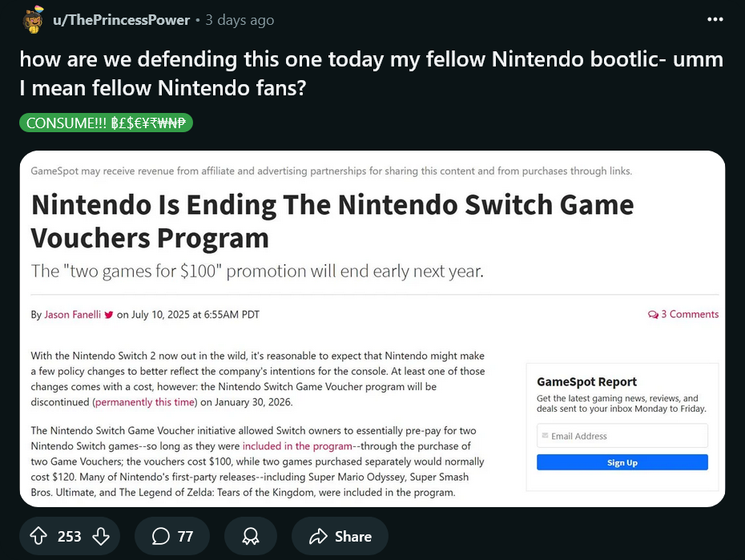This screenshot has width=745, height=560.
Task: Open the GameSpot article headline image
Action: pyautogui.click(x=372, y=328)
